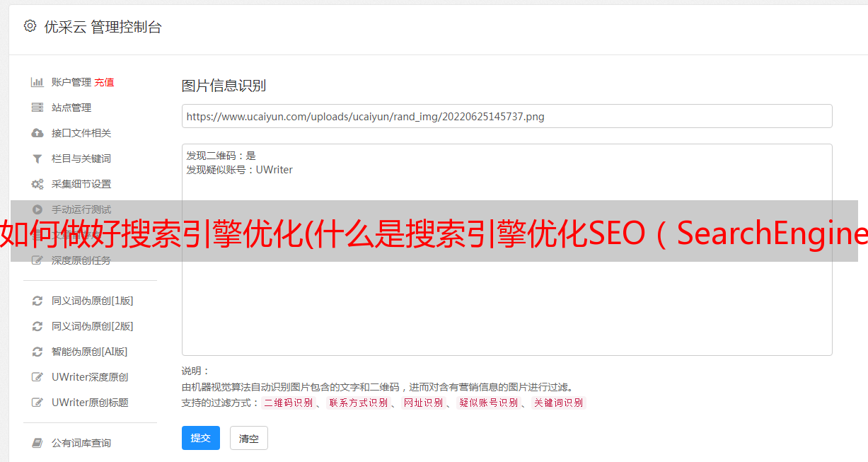Screen dimensions: 868x462
Task: Click the filter icon for 栏目与关键词
Action: click(x=37, y=158)
